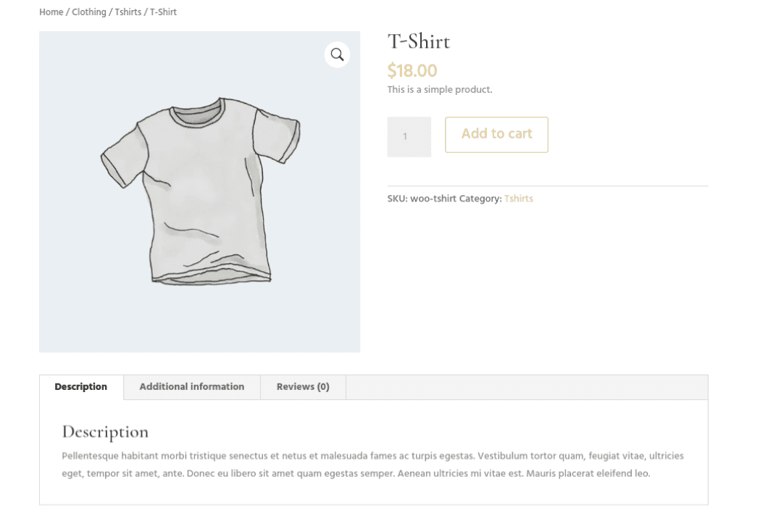Open the Tshirts category link
The image size is (776, 532).
(518, 198)
